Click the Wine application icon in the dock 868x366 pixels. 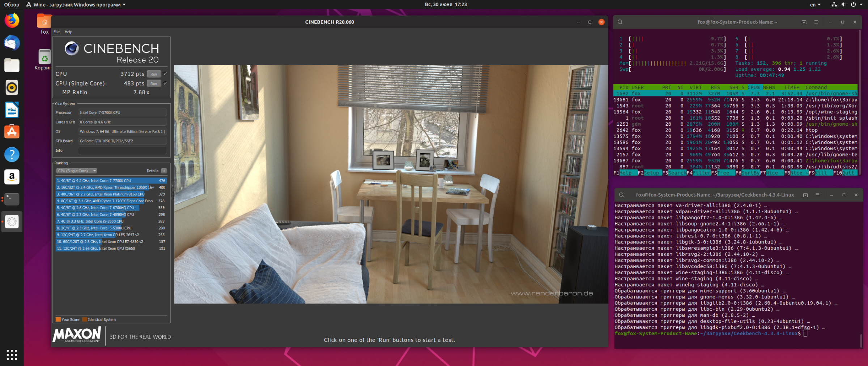12,221
